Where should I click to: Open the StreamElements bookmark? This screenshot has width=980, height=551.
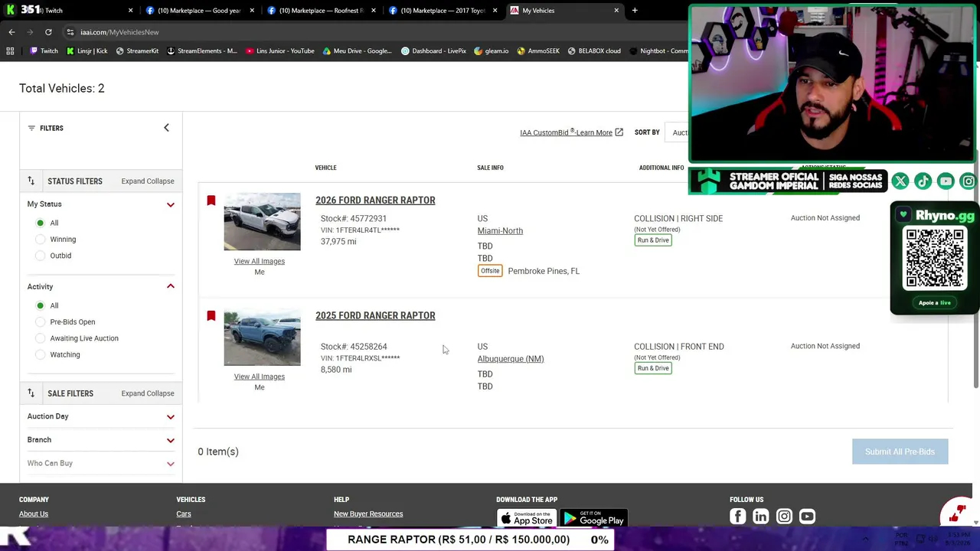point(201,51)
